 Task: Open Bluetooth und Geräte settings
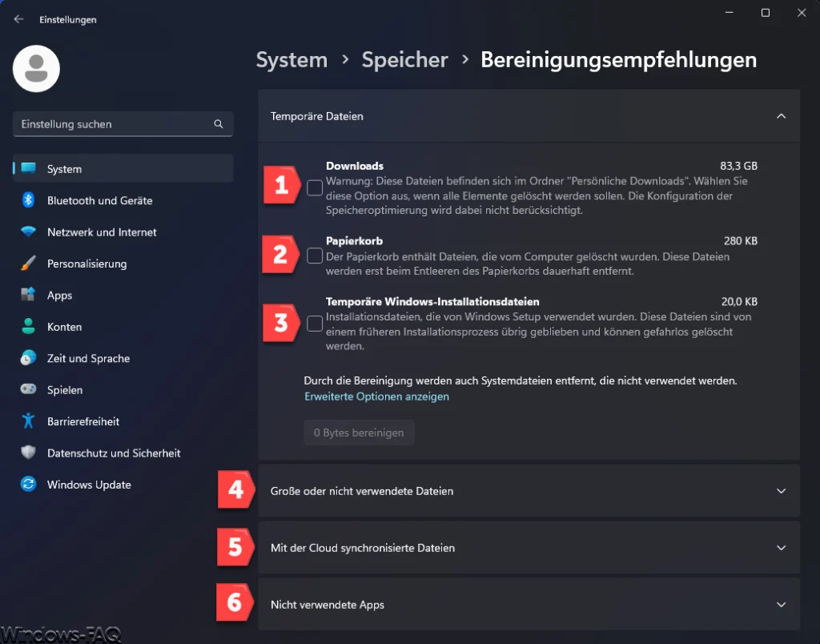(x=123, y=200)
